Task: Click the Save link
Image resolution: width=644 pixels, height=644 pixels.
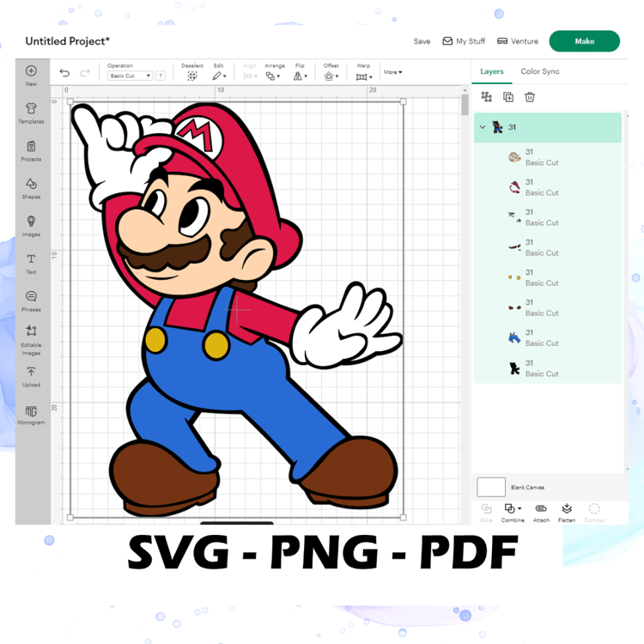Action: 422,41
